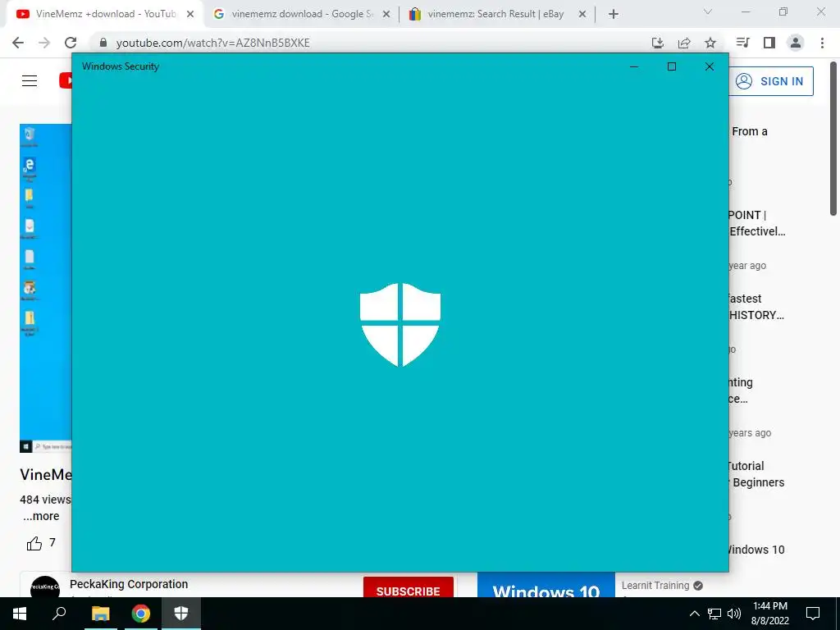Share this page icon

click(684, 43)
